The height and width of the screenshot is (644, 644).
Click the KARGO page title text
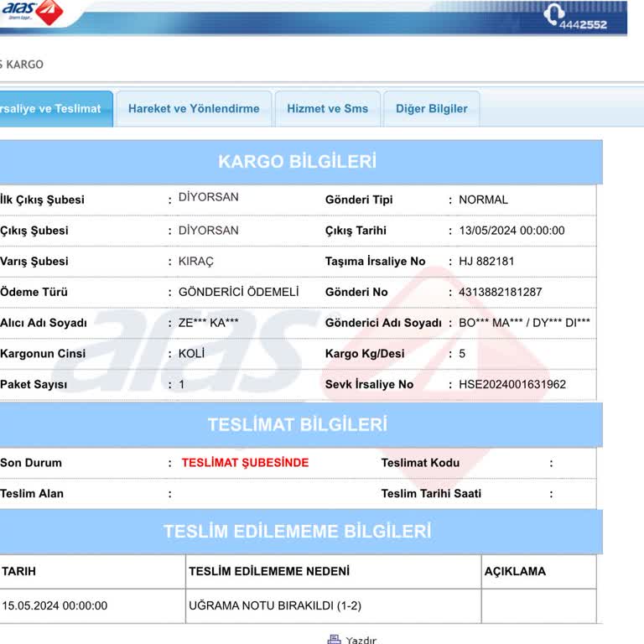point(24,65)
